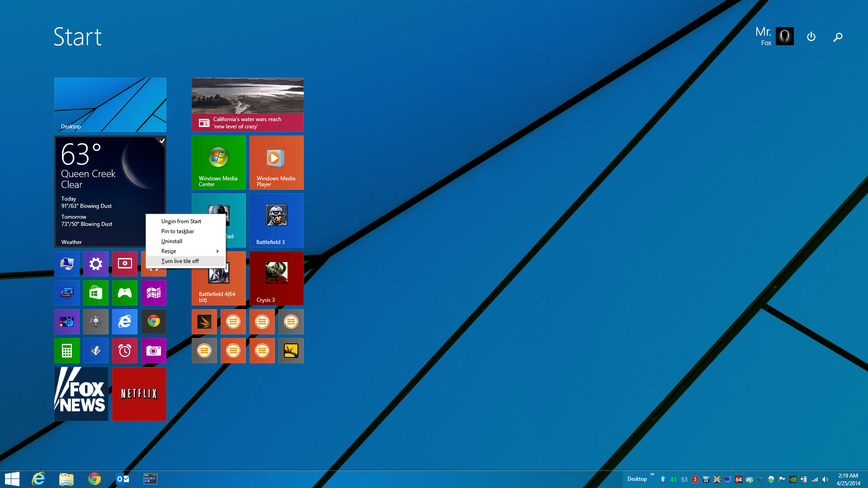Viewport: 868px width, 488px height.
Task: Launch the Crysis 3 tile
Action: (x=277, y=278)
